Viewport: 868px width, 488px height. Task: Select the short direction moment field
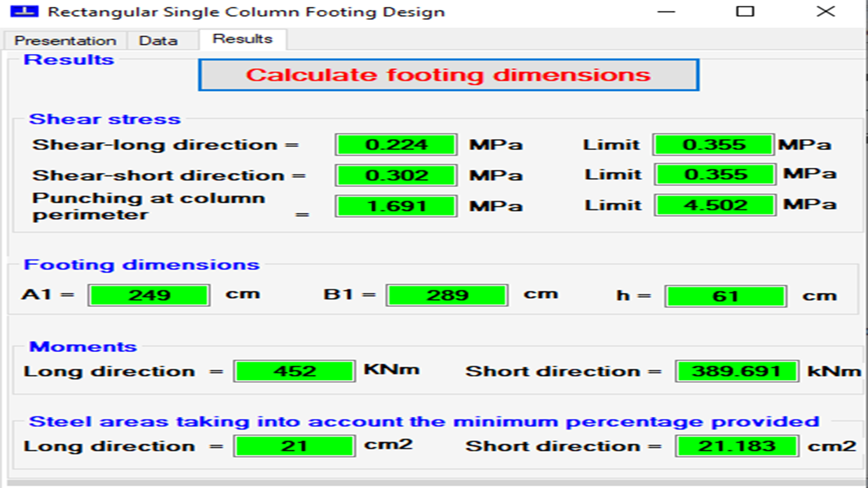pyautogui.click(x=736, y=371)
